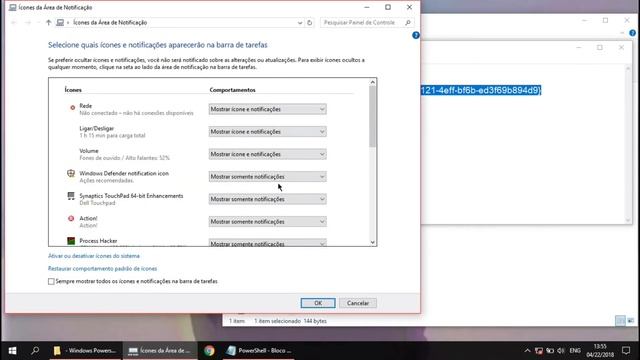This screenshot has width=640, height=360.
Task: Click the Process Hacker icon in list
Action: (x=71, y=241)
